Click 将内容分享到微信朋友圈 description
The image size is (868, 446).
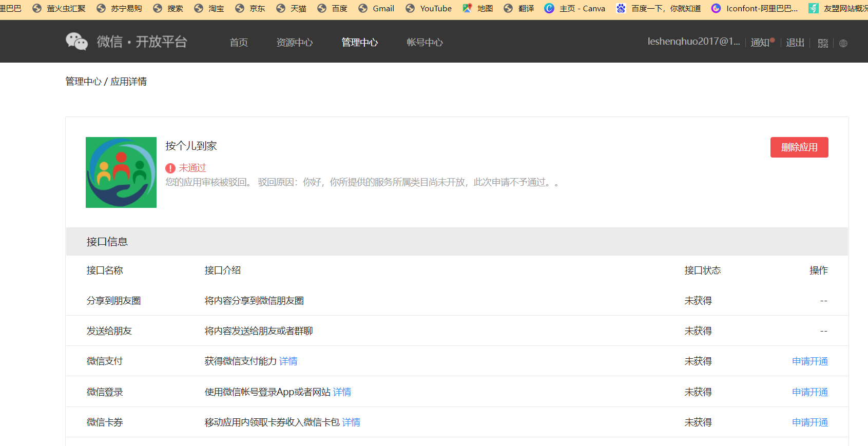254,301
